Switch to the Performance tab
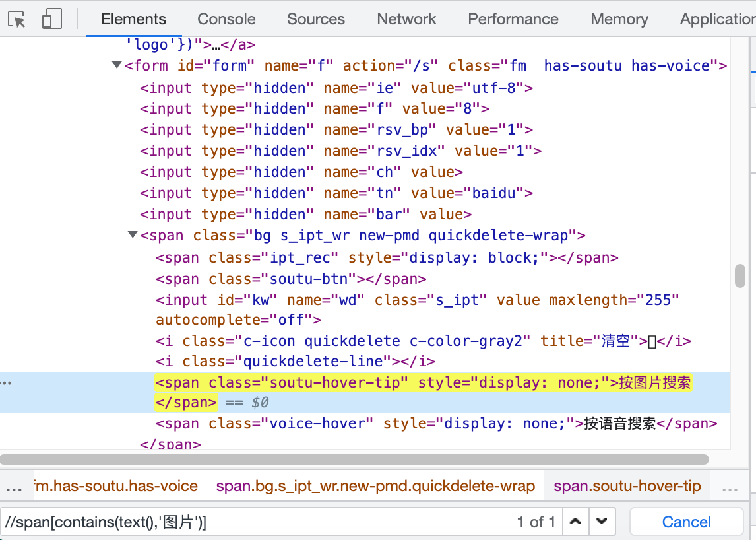 [x=513, y=19]
